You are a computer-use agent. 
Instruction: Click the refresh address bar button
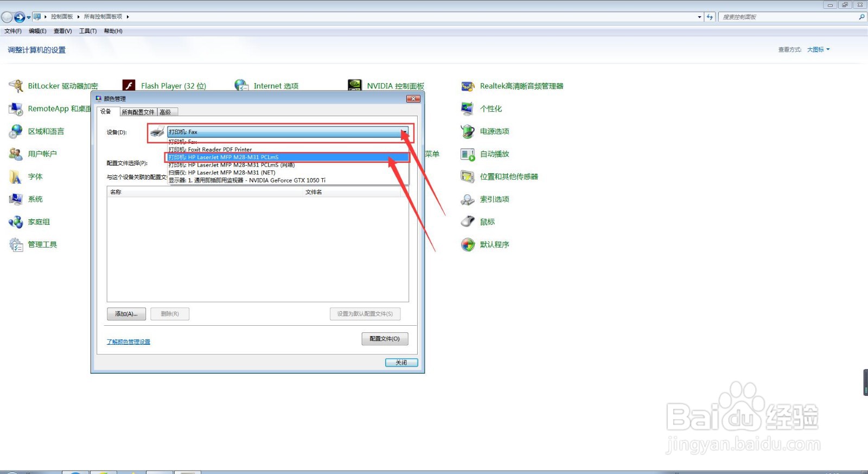coord(710,17)
